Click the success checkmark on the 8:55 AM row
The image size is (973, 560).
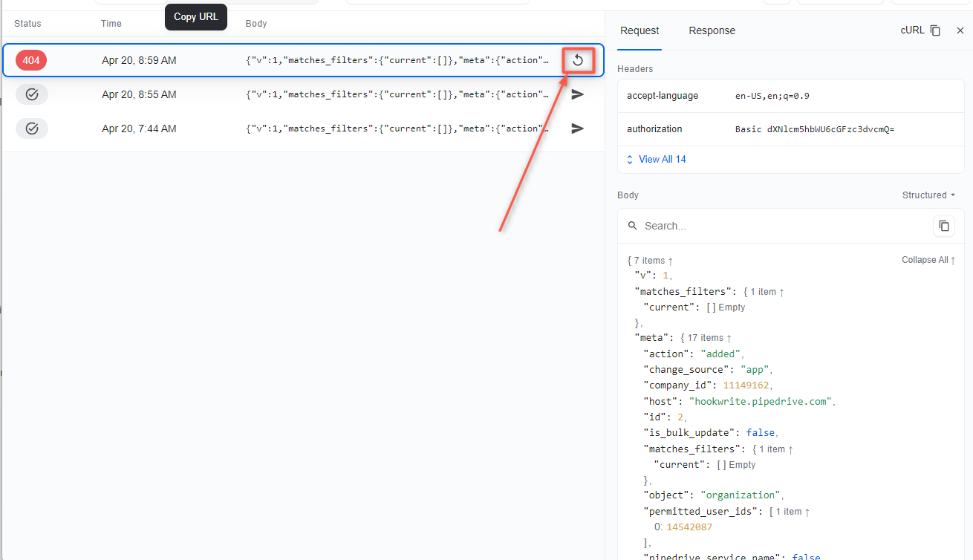pos(30,94)
